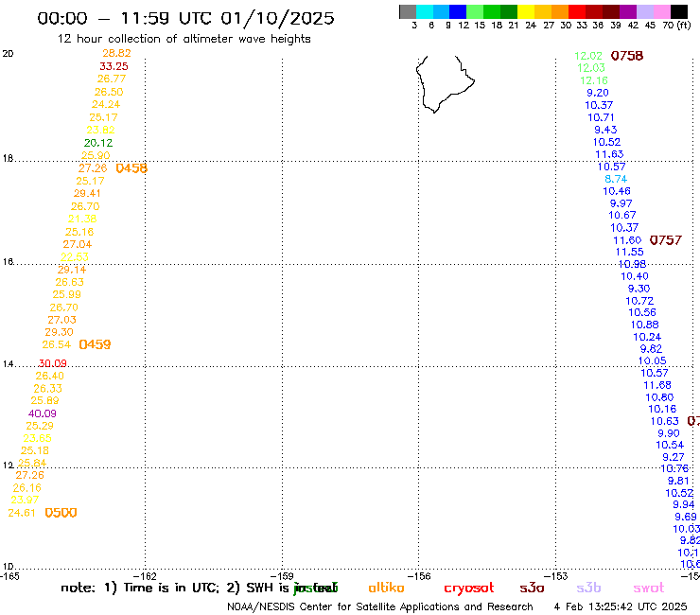Click the gray swatch in the color legend
This screenshot has width=700, height=615.
click(x=408, y=11)
